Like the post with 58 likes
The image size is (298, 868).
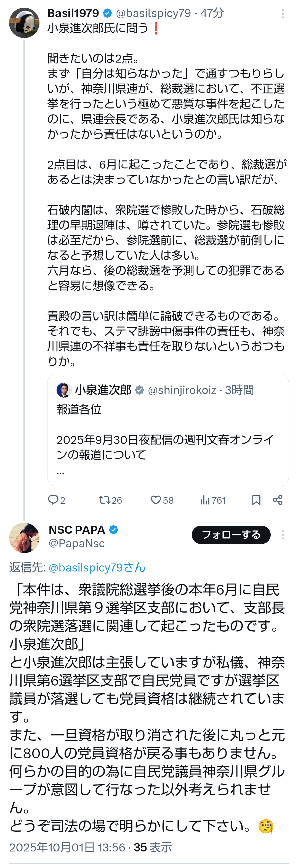156,500
